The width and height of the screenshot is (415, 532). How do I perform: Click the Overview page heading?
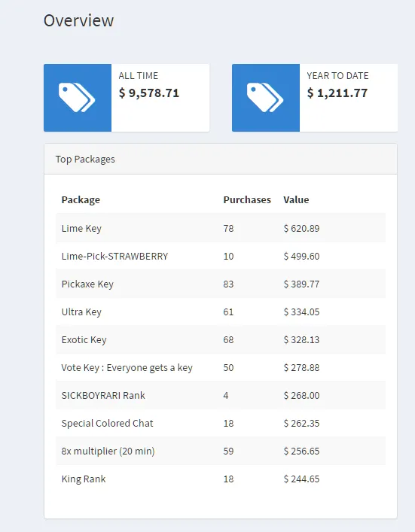tap(79, 20)
